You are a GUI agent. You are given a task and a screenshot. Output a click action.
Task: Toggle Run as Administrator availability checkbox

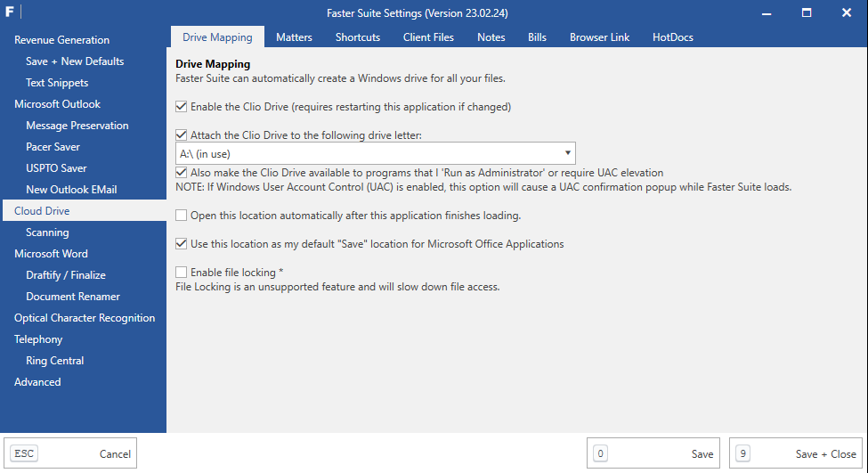click(181, 172)
